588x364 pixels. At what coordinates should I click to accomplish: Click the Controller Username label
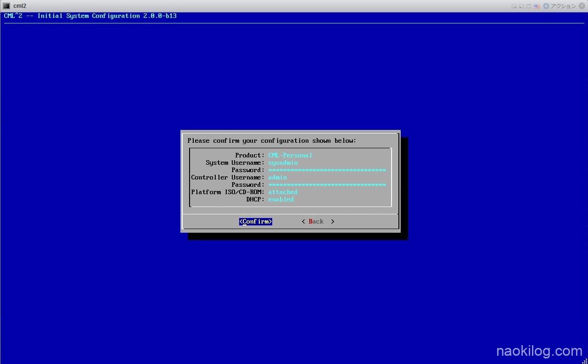[228, 178]
